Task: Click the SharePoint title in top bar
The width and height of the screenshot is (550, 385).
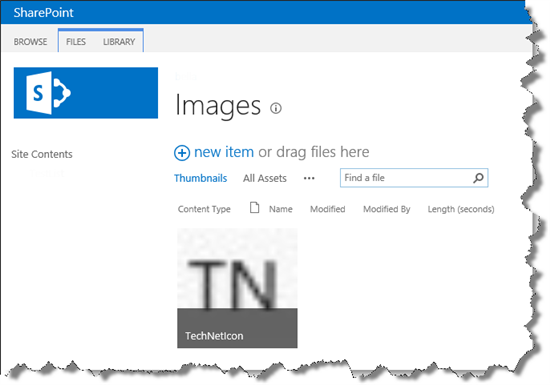Action: click(x=43, y=13)
